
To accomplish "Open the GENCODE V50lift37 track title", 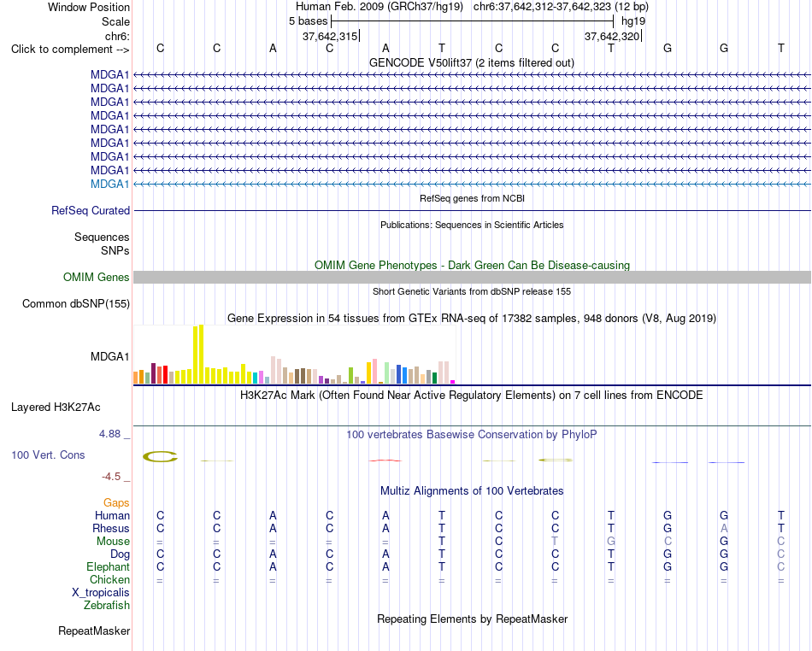I will tap(472, 62).
